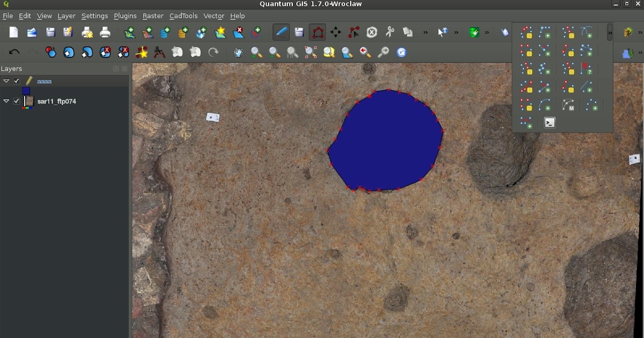The width and height of the screenshot is (644, 338).
Task: Open the CadTools menu
Action: tap(184, 16)
